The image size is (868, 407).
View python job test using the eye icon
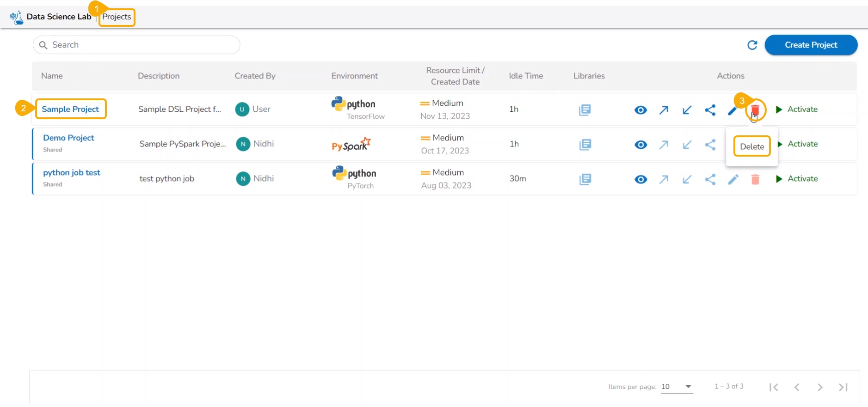pyautogui.click(x=640, y=179)
